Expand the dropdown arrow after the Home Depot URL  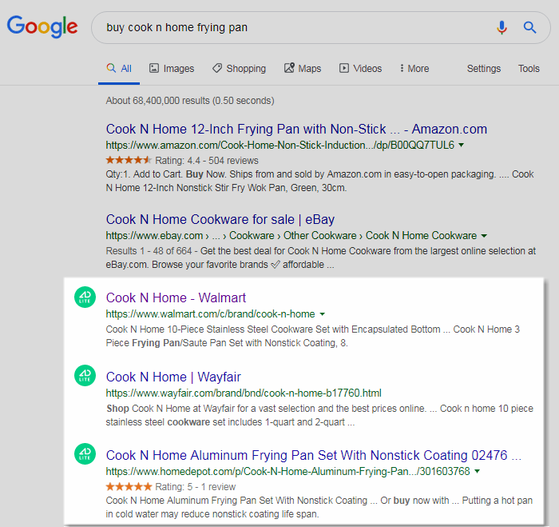tap(477, 471)
